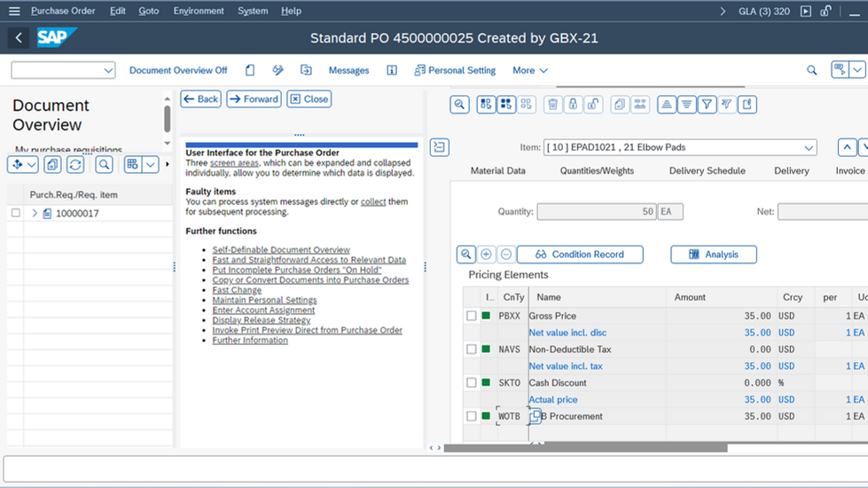The width and height of the screenshot is (868, 488).
Task: Expand the More menu in toolbar
Action: 530,70
